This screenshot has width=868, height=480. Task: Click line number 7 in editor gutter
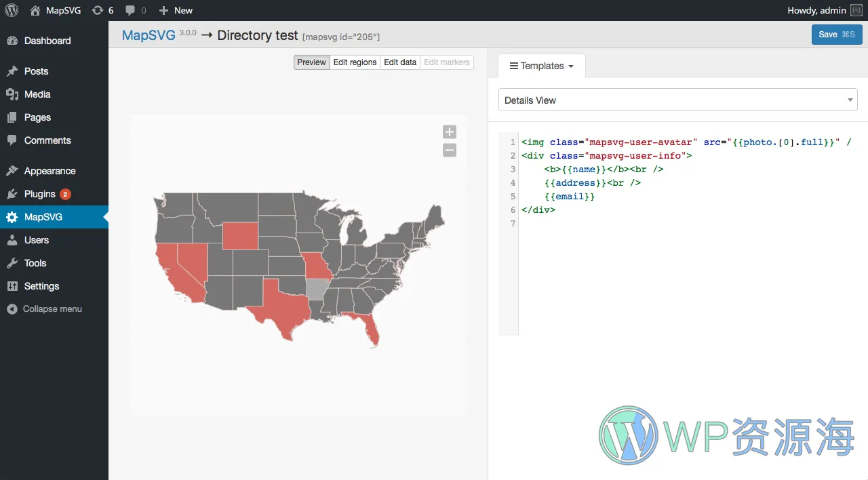[x=513, y=224]
